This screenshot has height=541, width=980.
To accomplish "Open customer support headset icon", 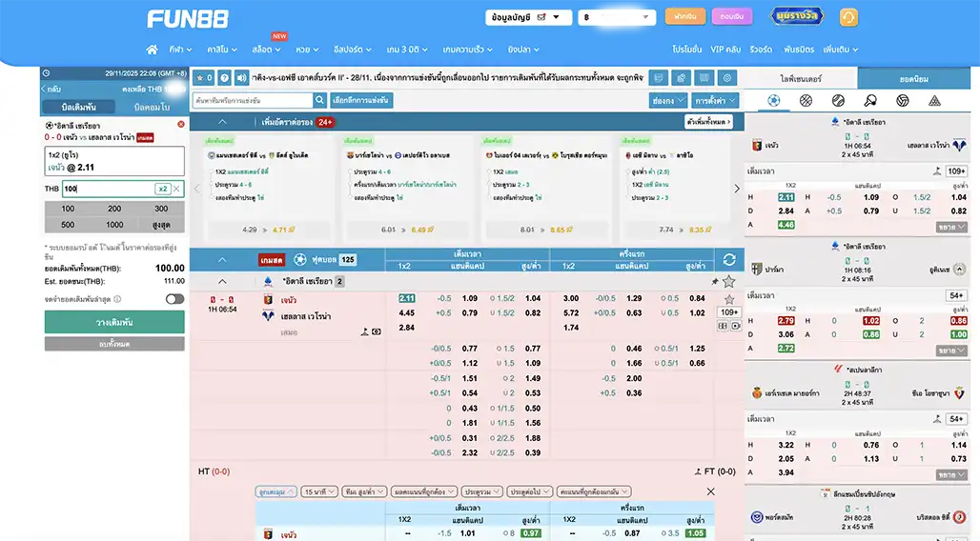I will coord(847,17).
